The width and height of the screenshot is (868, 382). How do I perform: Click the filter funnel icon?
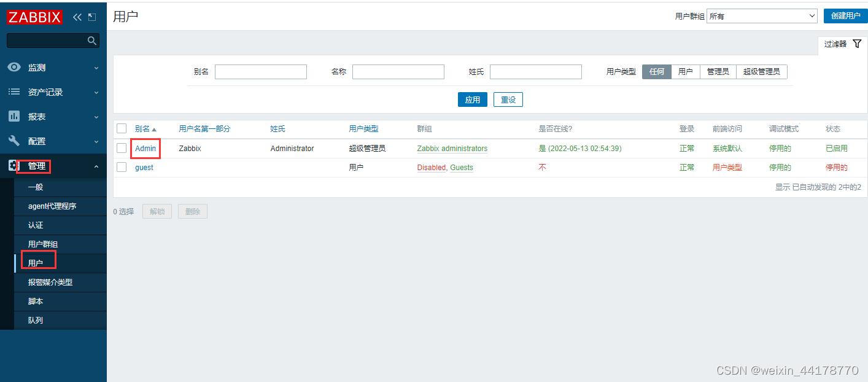point(858,44)
